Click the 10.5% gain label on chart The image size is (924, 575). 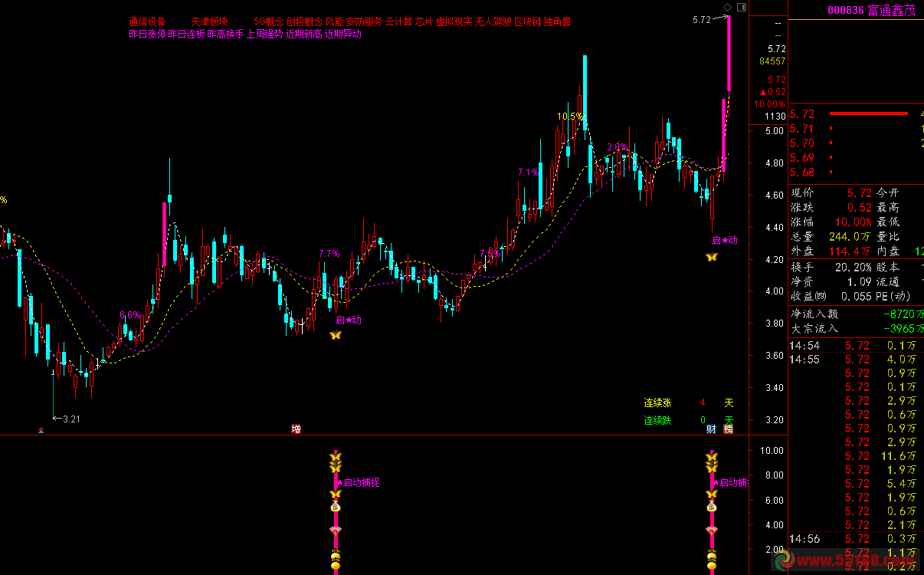coord(570,117)
